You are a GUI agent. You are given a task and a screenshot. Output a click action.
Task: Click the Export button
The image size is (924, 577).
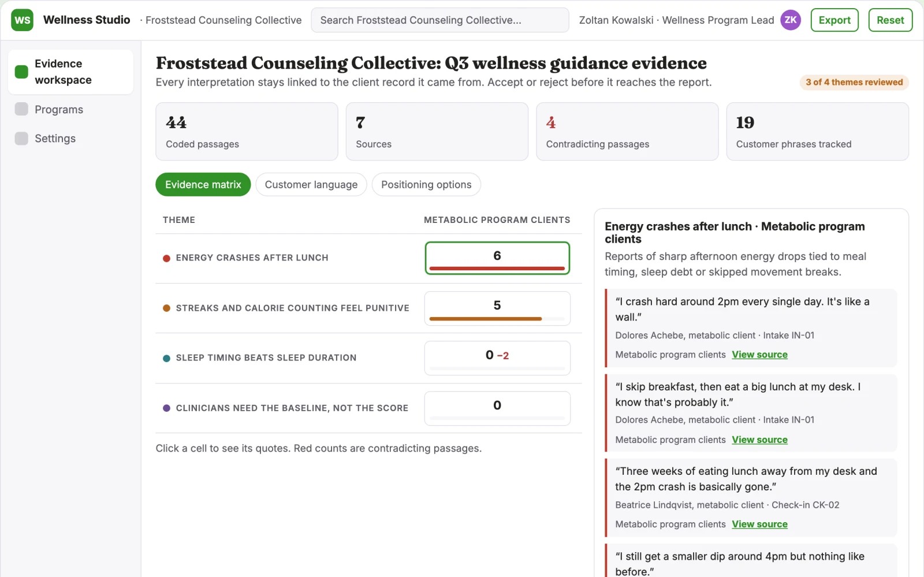[834, 20]
